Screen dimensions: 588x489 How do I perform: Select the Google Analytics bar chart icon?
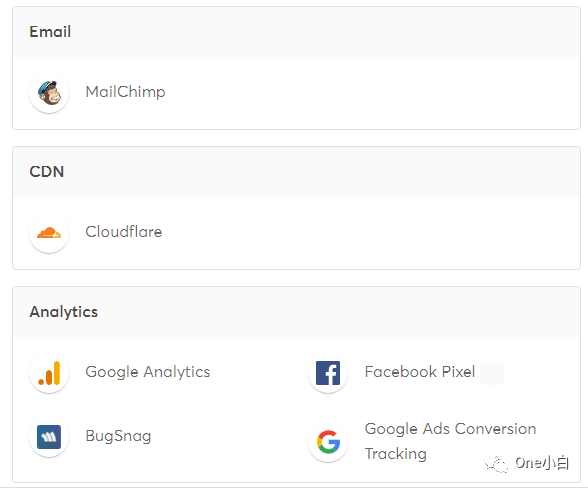49,373
